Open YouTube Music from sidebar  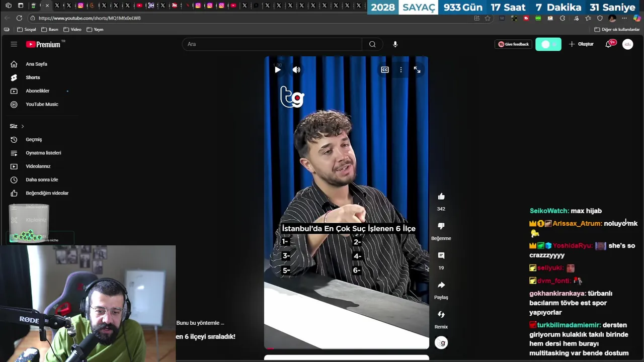[x=42, y=104]
